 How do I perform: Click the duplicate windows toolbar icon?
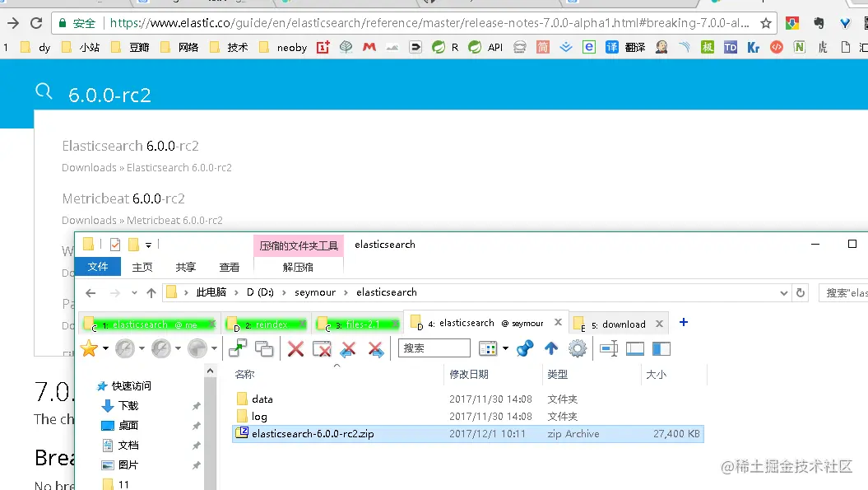pos(264,348)
